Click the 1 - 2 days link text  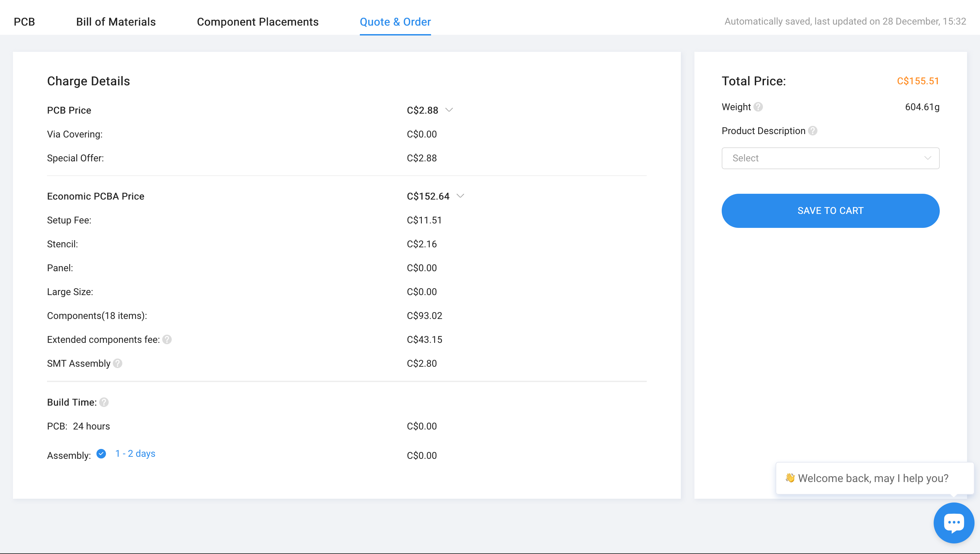pos(135,454)
